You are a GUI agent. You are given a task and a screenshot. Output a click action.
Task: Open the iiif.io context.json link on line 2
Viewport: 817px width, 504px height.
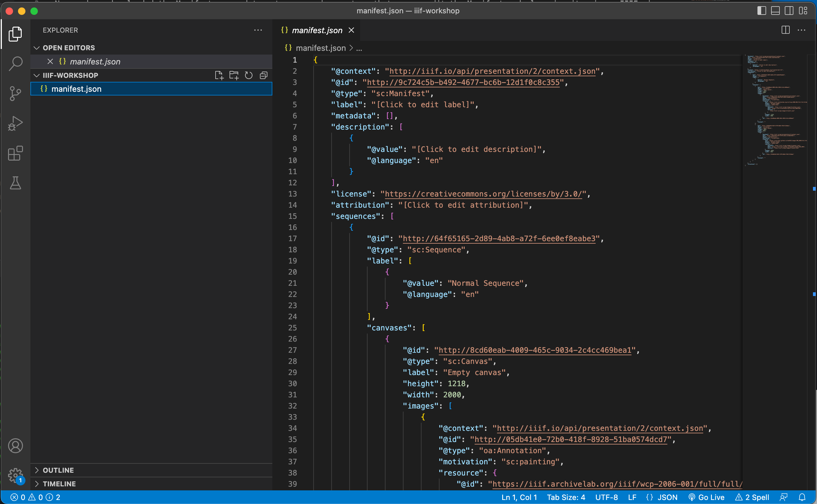[492, 71]
